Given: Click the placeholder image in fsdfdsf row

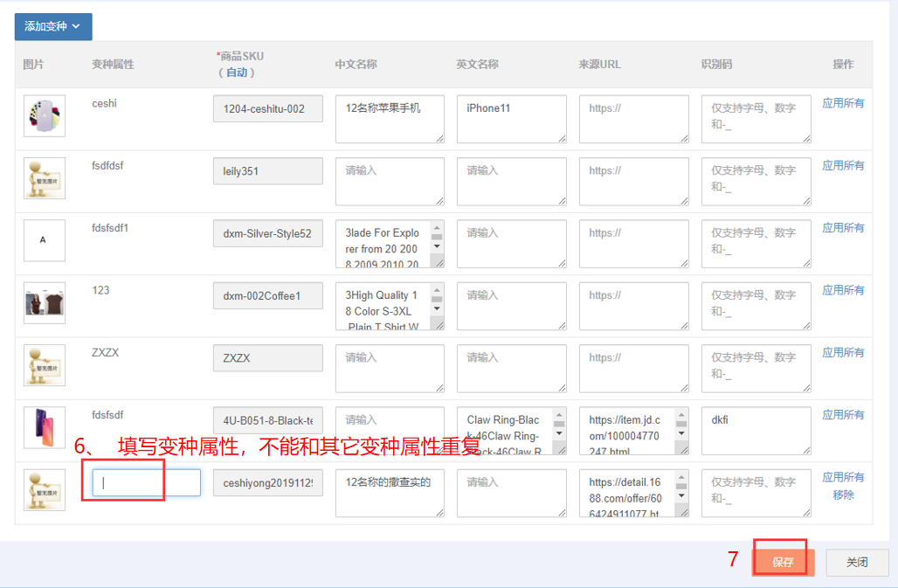Looking at the screenshot, I should pos(44,178).
